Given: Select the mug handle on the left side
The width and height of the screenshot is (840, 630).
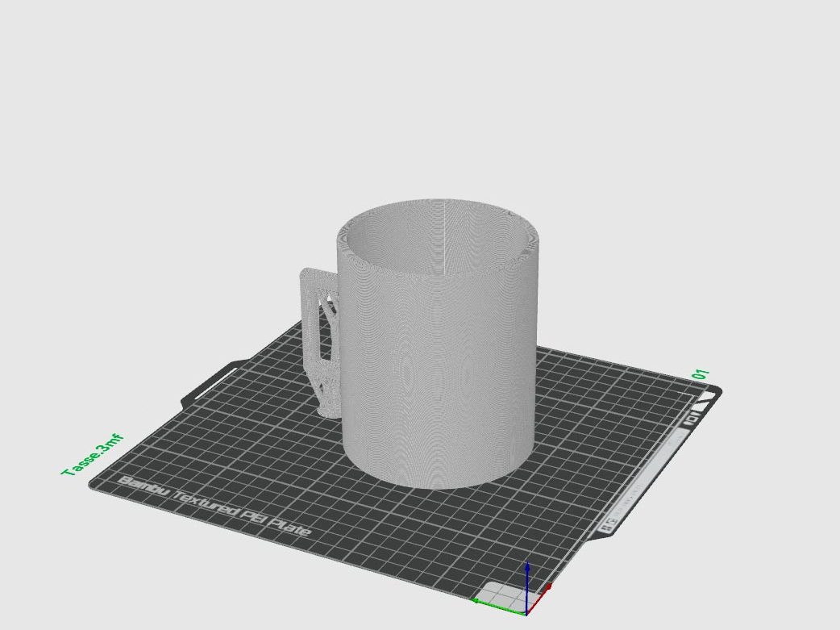Looking at the screenshot, I should pos(318,341).
